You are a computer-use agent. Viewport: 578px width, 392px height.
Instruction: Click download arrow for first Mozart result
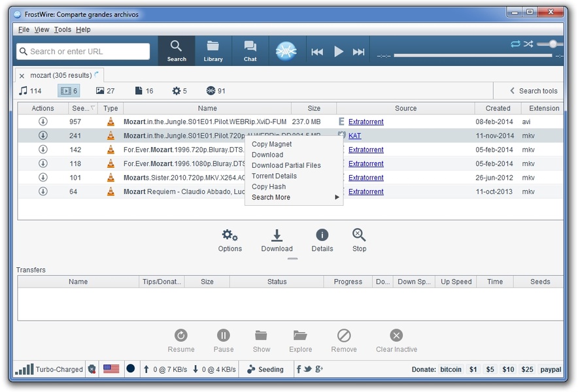pos(43,122)
